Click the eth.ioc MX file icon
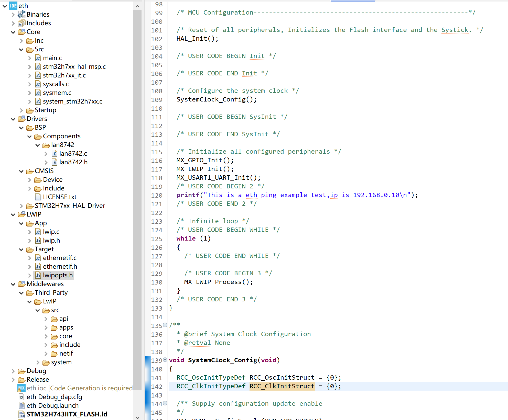Viewport: 508px width, 420px height. 21,388
